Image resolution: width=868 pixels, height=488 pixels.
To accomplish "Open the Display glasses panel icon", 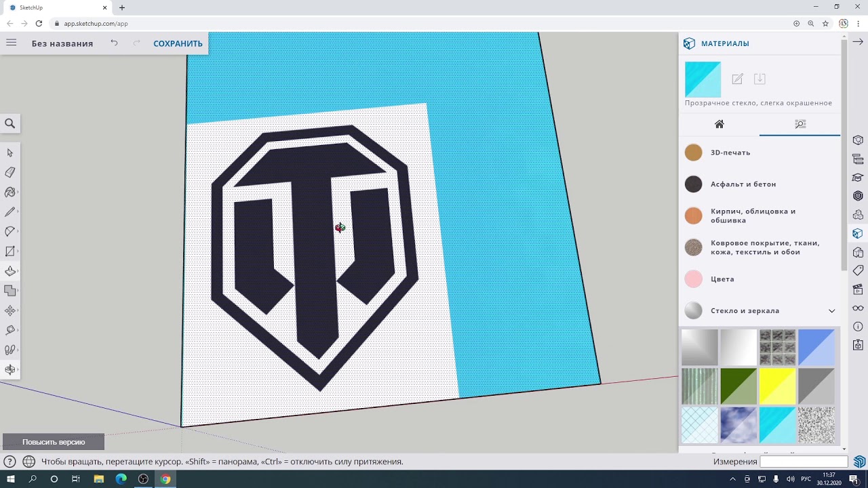I will pyautogui.click(x=858, y=308).
